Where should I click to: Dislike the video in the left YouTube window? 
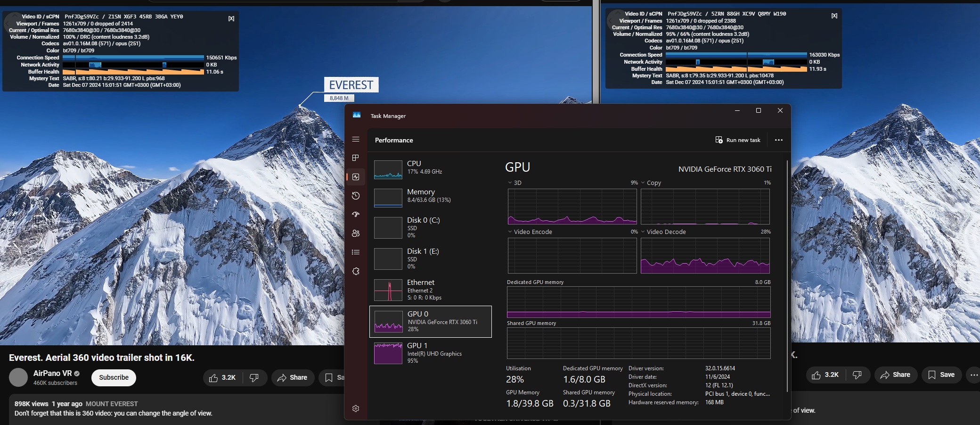click(x=254, y=378)
